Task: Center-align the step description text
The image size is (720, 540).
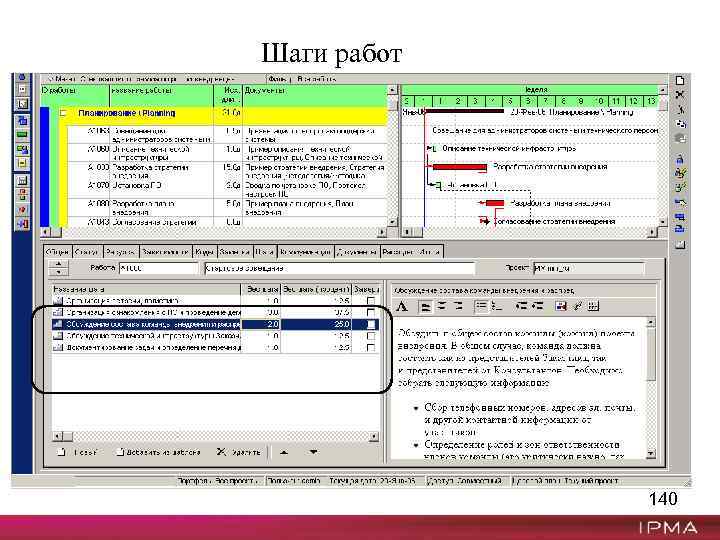Action: (442, 306)
